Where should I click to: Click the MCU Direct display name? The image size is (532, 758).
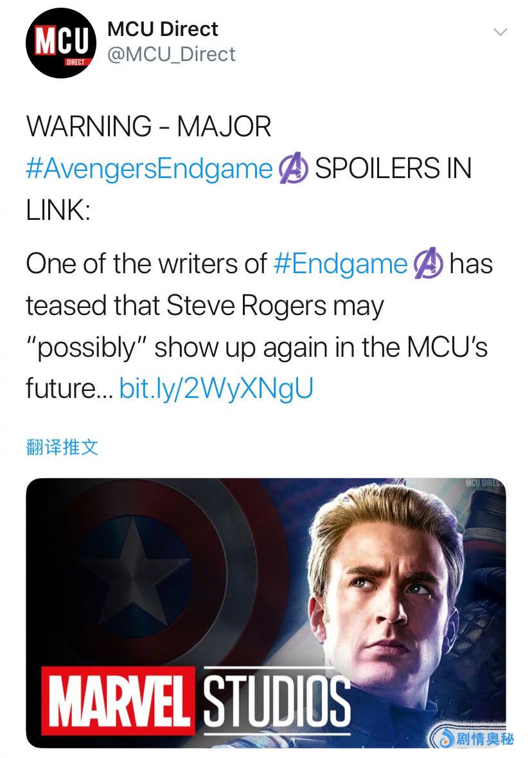point(163,29)
